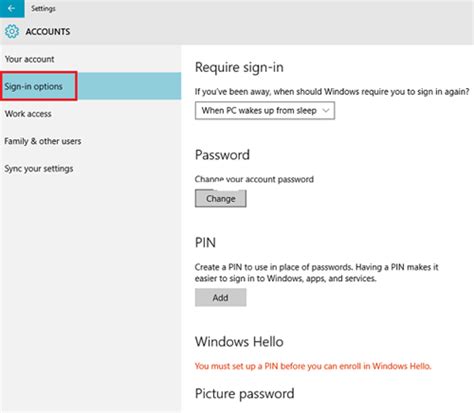Screen dimensions: 474x413
Task: Go to Family & other users
Action: (x=43, y=141)
